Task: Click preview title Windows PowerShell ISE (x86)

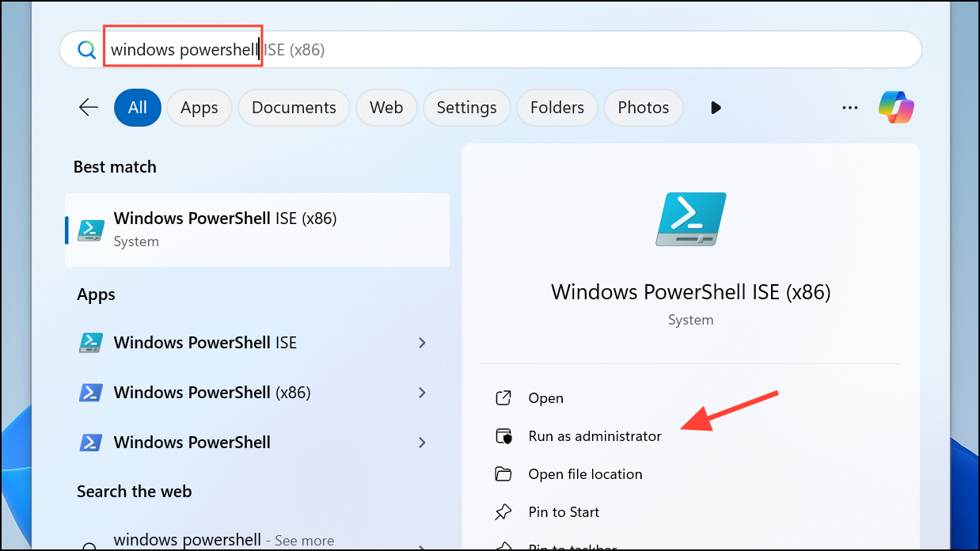Action: pyautogui.click(x=691, y=291)
